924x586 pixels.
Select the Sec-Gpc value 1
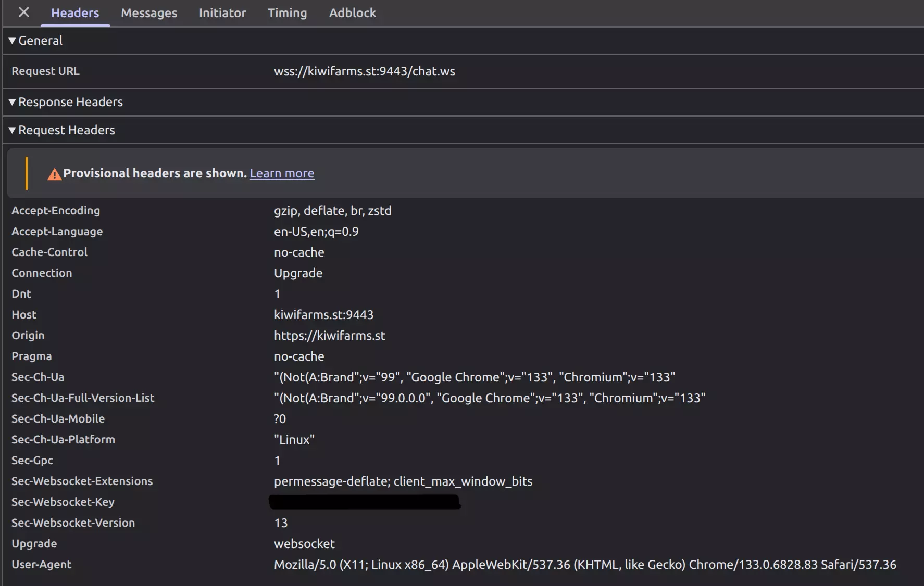(x=278, y=461)
